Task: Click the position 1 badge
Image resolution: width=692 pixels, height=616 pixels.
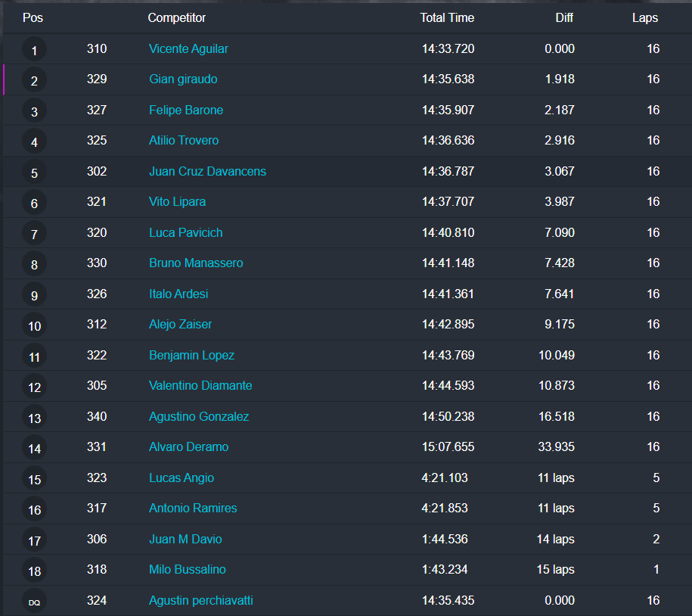Action: coord(34,51)
